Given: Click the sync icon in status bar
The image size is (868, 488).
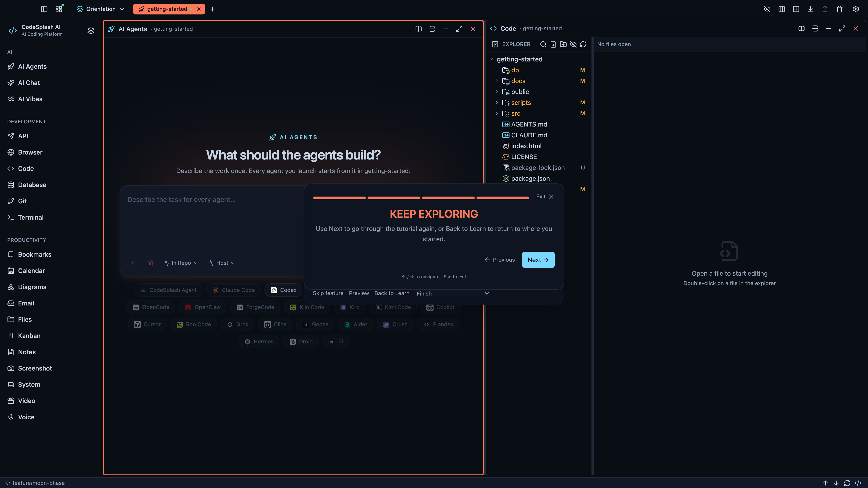Looking at the screenshot, I should (x=847, y=483).
